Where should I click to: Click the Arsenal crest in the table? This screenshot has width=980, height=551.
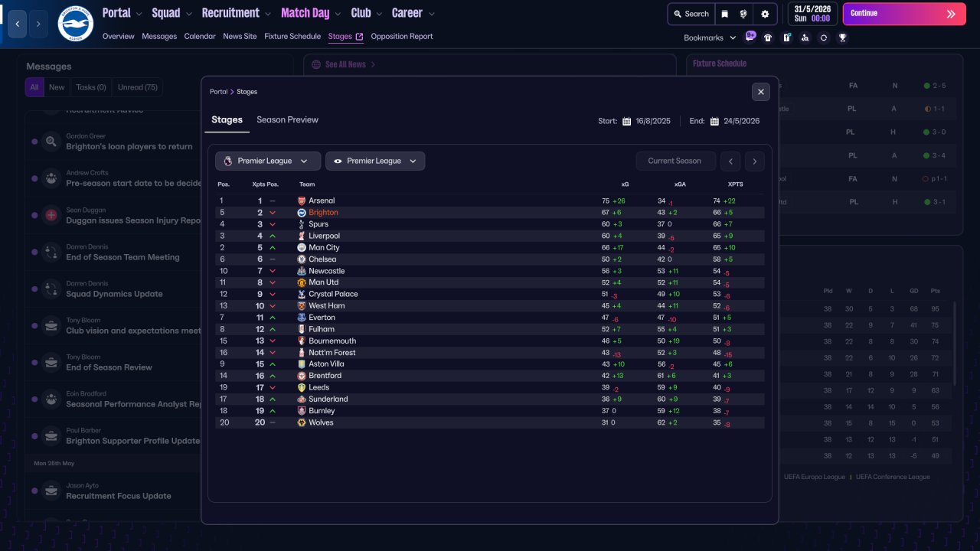[302, 201]
